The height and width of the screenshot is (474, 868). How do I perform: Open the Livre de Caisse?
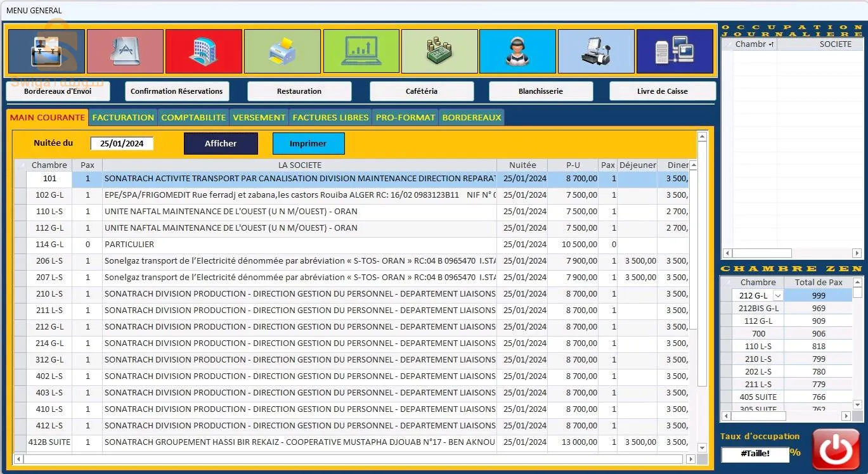click(663, 91)
